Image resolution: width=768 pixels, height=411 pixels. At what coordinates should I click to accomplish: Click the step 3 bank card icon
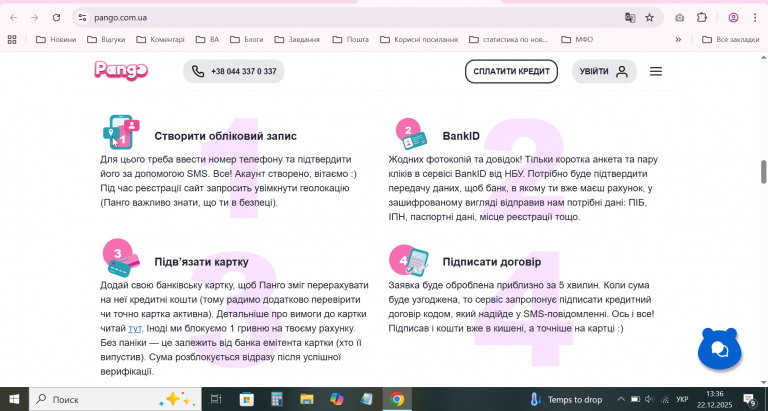click(121, 258)
